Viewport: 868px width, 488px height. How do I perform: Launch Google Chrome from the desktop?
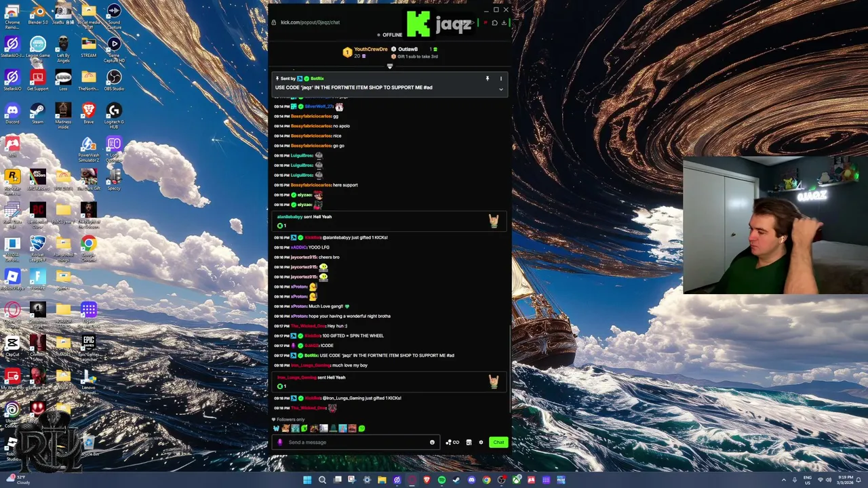pos(88,249)
